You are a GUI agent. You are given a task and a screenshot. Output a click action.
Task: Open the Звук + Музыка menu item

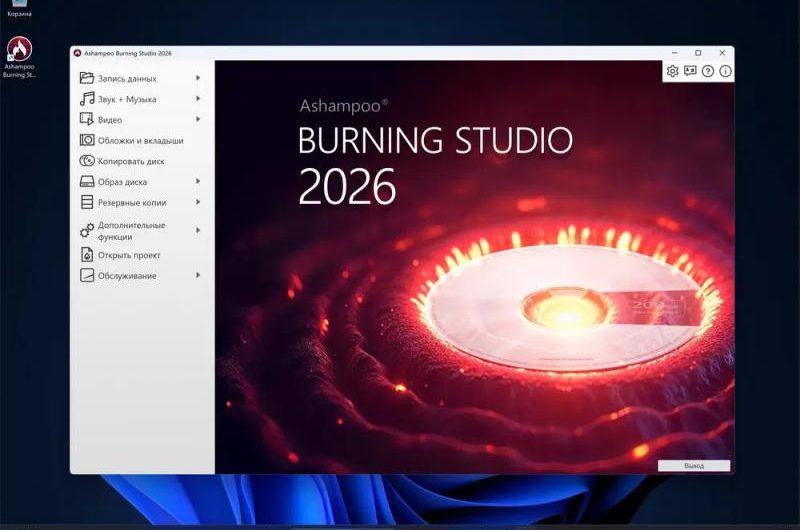coord(141,99)
